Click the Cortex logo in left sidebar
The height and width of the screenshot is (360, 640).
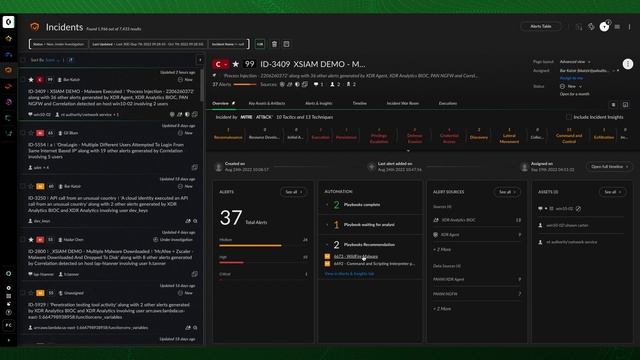pos(9,22)
